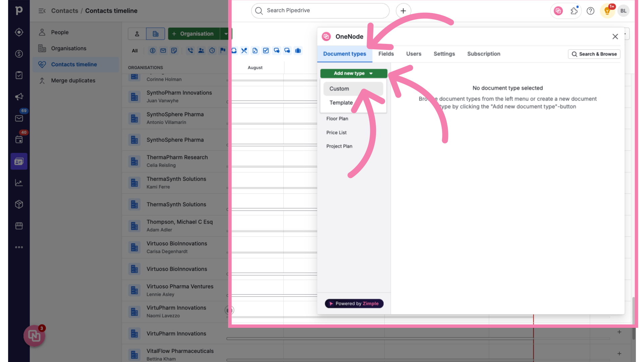Switch to the Document types tab
The height and width of the screenshot is (362, 644).
pyautogui.click(x=344, y=54)
